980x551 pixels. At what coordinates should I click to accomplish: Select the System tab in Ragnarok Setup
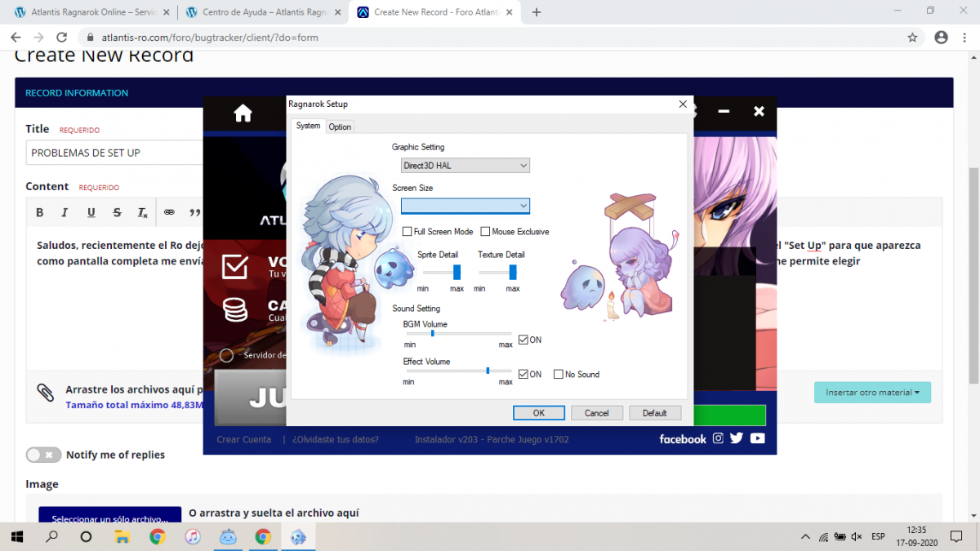coord(308,126)
